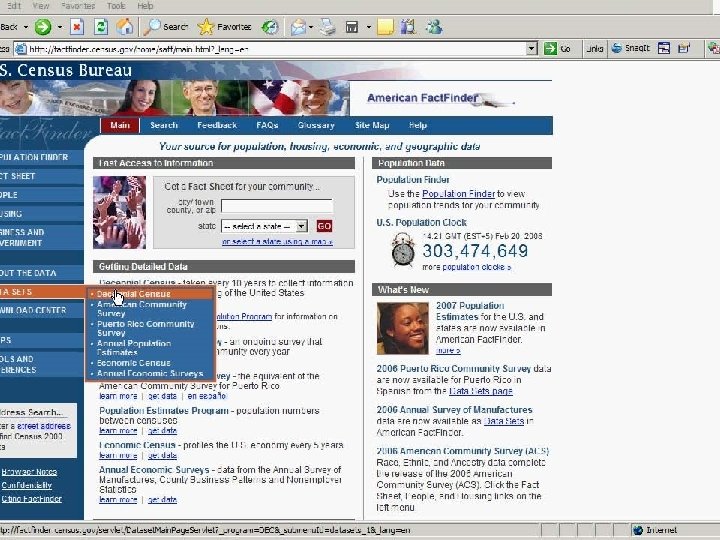720x540 pixels.
Task: Open the Favorites menu in menu bar
Action: pyautogui.click(x=78, y=6)
